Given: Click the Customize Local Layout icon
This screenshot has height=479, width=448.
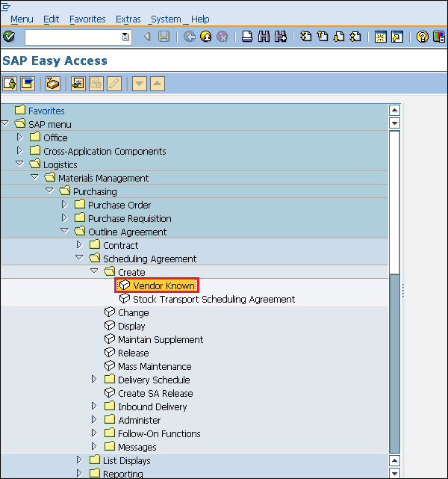Looking at the screenshot, I should (439, 37).
